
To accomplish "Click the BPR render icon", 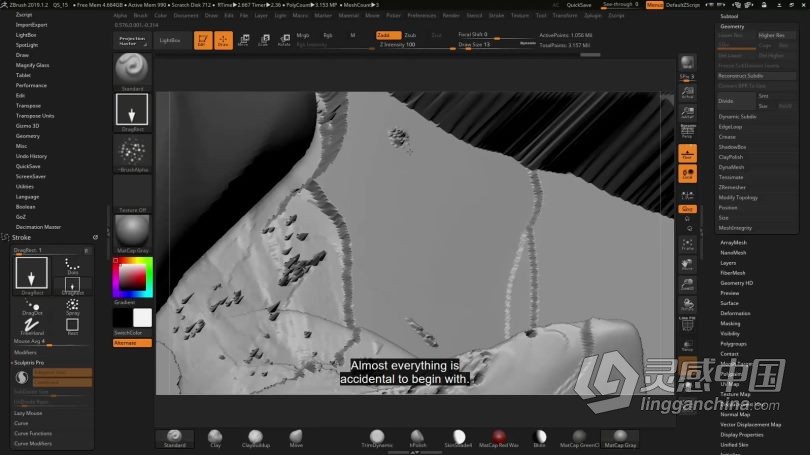I will coord(687,62).
